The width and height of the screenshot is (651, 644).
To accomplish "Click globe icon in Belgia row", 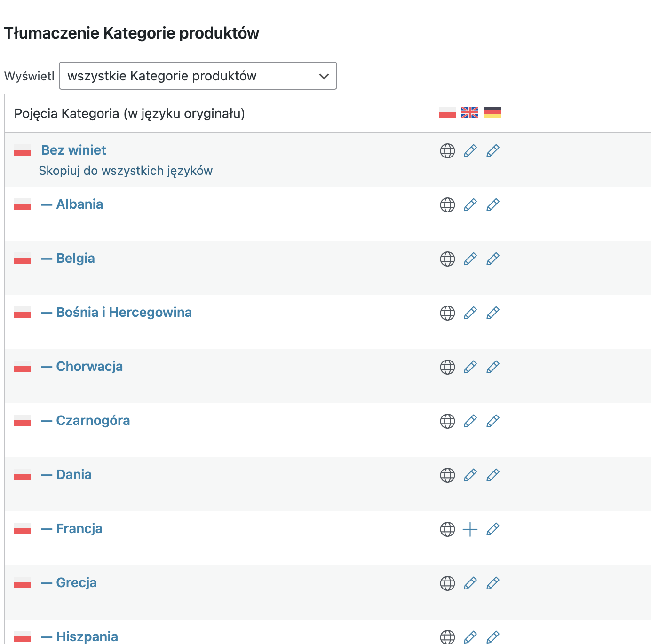I will coord(447,259).
